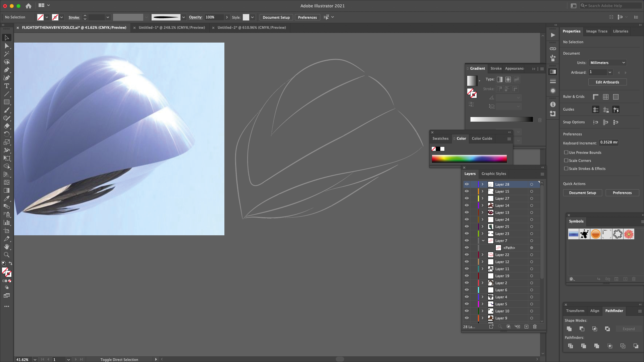Image resolution: width=644 pixels, height=362 pixels.
Task: Select the Paintbrush tool
Action: [7, 110]
